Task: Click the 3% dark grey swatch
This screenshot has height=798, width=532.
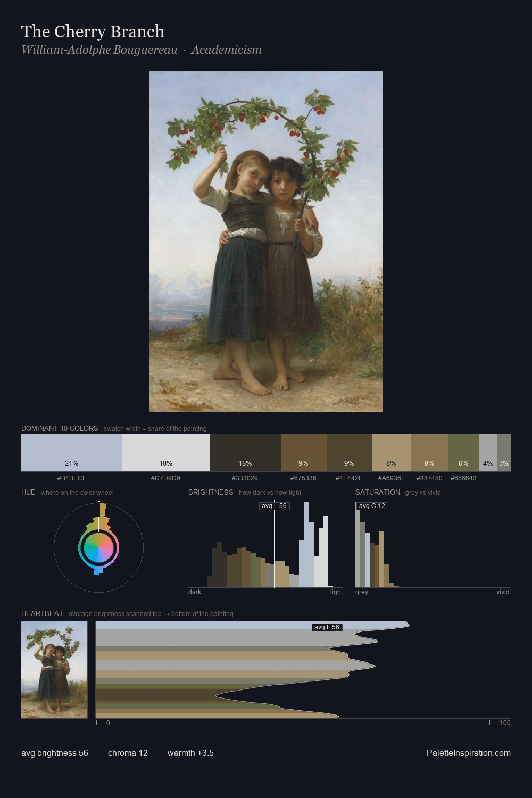Action: (504, 453)
